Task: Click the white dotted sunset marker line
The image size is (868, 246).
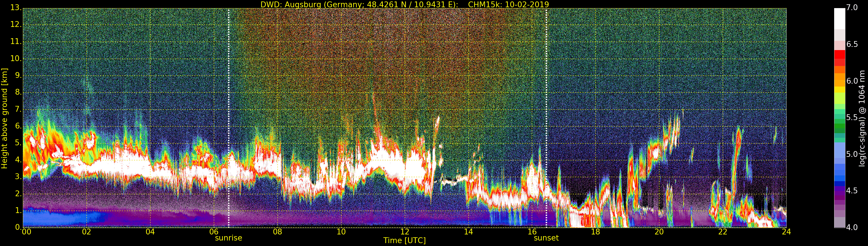Action: [x=546, y=118]
